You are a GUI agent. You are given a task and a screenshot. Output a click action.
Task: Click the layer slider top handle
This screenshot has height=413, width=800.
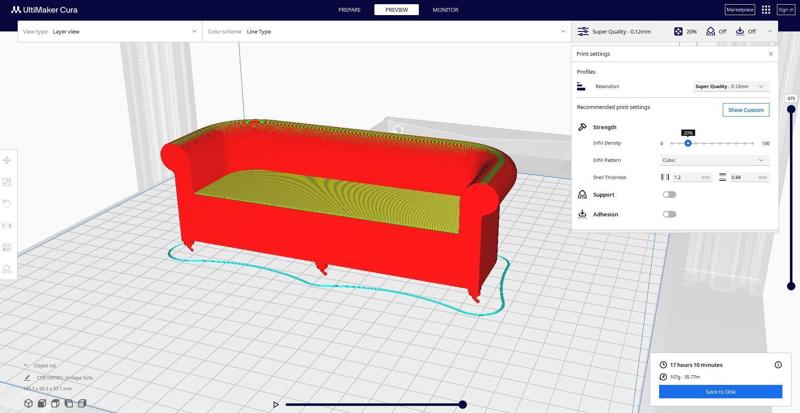point(791,109)
